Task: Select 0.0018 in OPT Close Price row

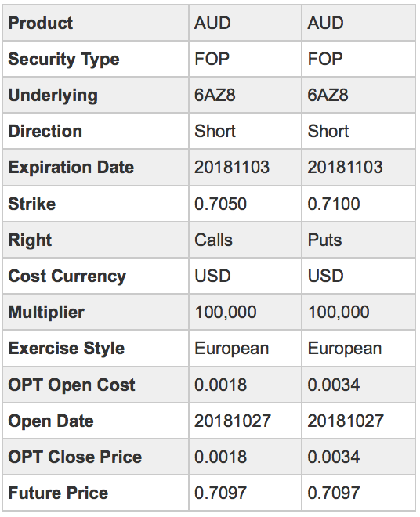Action: click(x=220, y=457)
